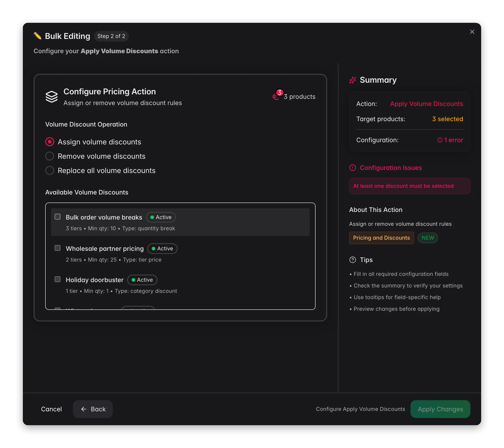Click Cancel button
This screenshot has height=448, width=504.
coord(51,409)
